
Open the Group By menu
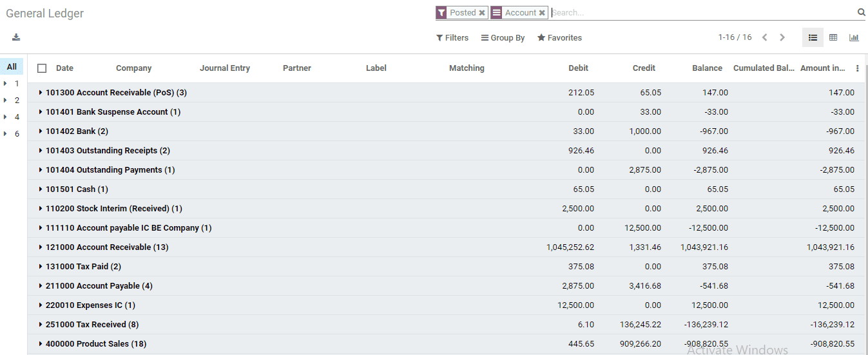[x=503, y=38]
